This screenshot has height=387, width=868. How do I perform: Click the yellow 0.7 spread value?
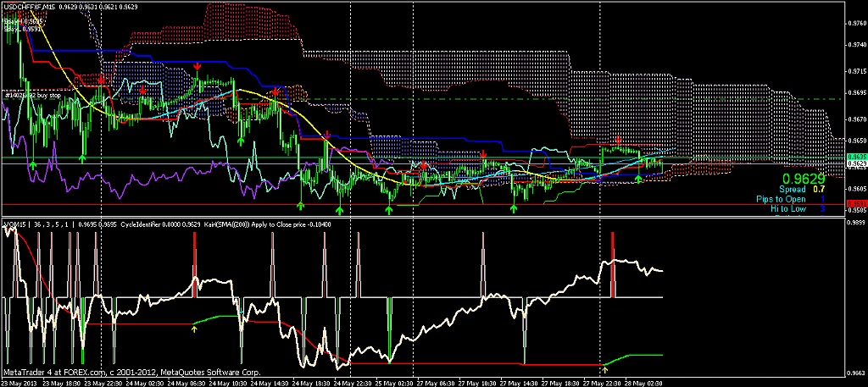tap(819, 189)
